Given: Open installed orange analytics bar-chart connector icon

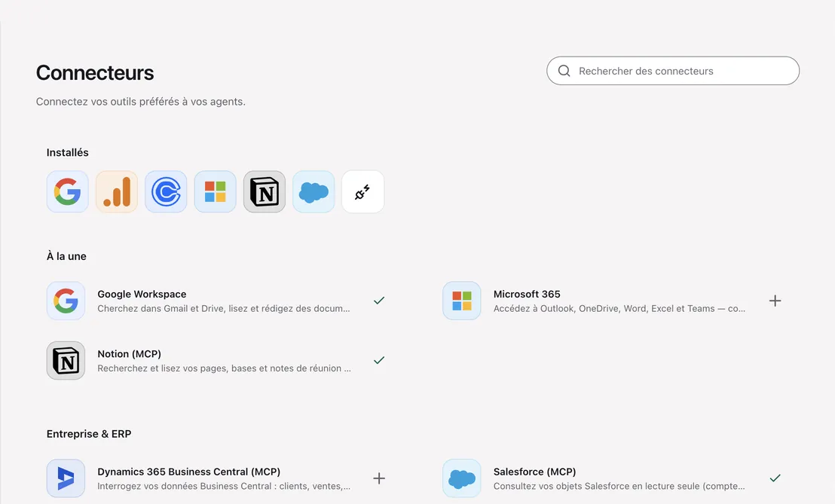Looking at the screenshot, I should click(x=117, y=191).
